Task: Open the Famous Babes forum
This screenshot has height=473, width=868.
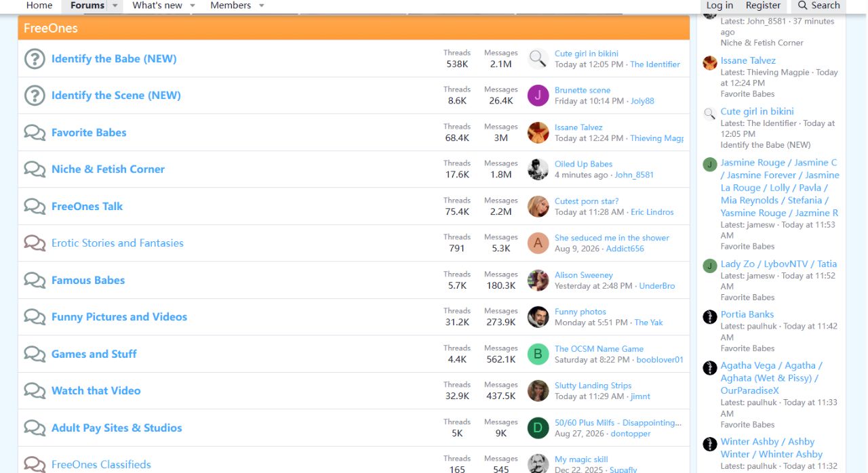Action: point(88,281)
